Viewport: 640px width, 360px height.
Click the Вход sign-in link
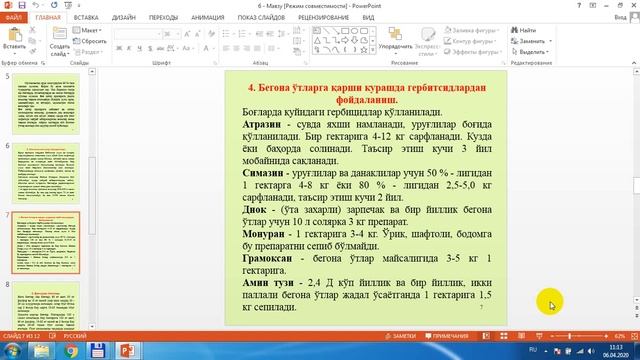point(620,18)
